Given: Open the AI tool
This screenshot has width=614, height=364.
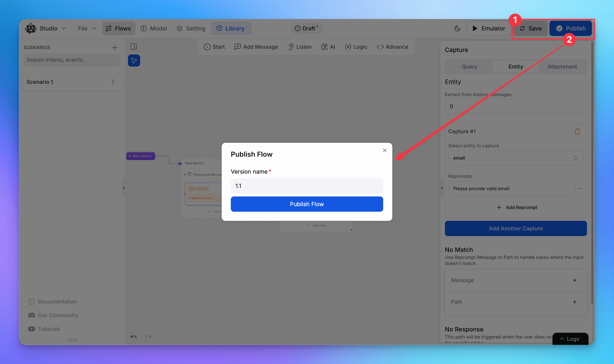Looking at the screenshot, I should click(328, 47).
